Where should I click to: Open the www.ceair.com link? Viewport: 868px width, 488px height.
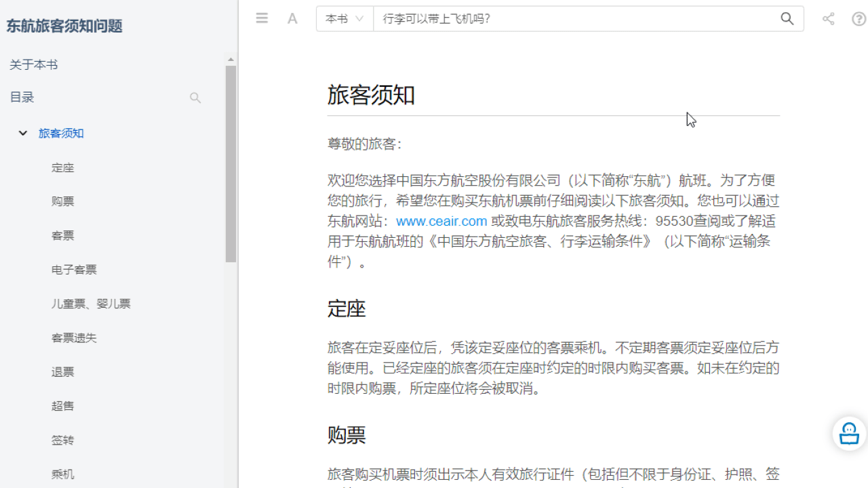point(441,221)
